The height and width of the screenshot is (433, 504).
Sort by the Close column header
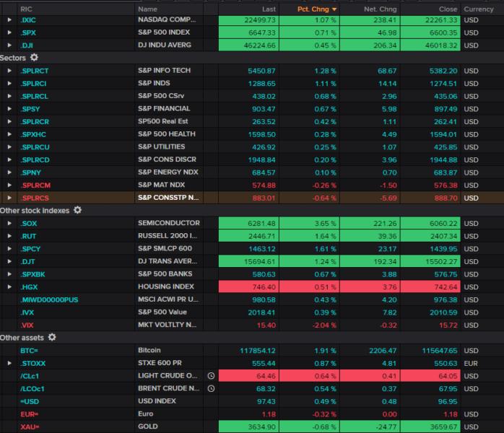coord(448,9)
